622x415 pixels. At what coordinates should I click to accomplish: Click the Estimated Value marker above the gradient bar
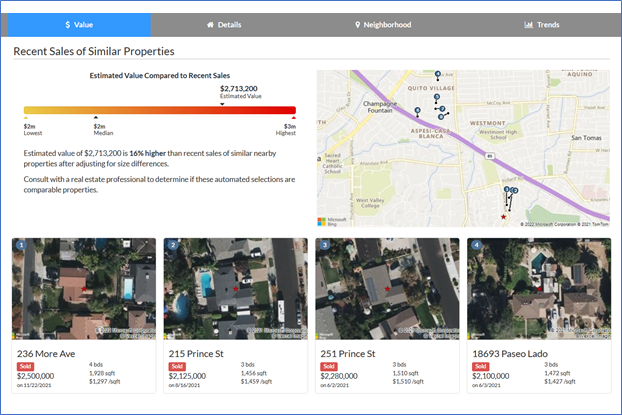click(x=222, y=104)
